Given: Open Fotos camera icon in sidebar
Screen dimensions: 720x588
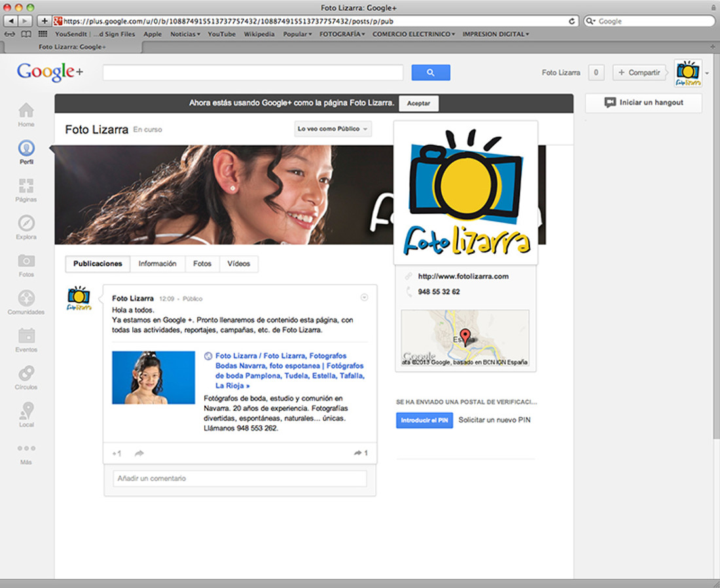Looking at the screenshot, I should tap(26, 261).
